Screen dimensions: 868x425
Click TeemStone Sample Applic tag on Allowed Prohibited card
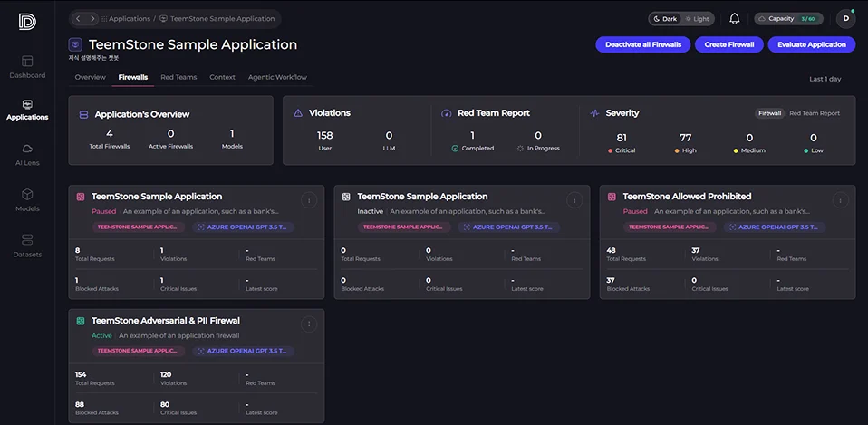(670, 227)
